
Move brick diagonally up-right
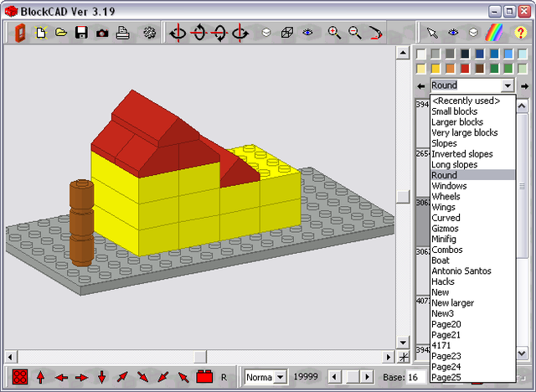pyautogui.click(x=122, y=377)
